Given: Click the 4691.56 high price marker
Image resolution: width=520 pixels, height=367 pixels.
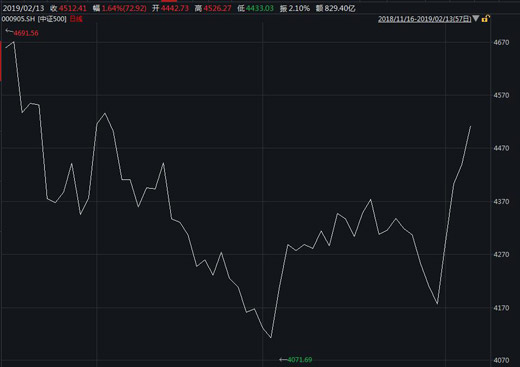Looking at the screenshot, I should coord(26,33).
